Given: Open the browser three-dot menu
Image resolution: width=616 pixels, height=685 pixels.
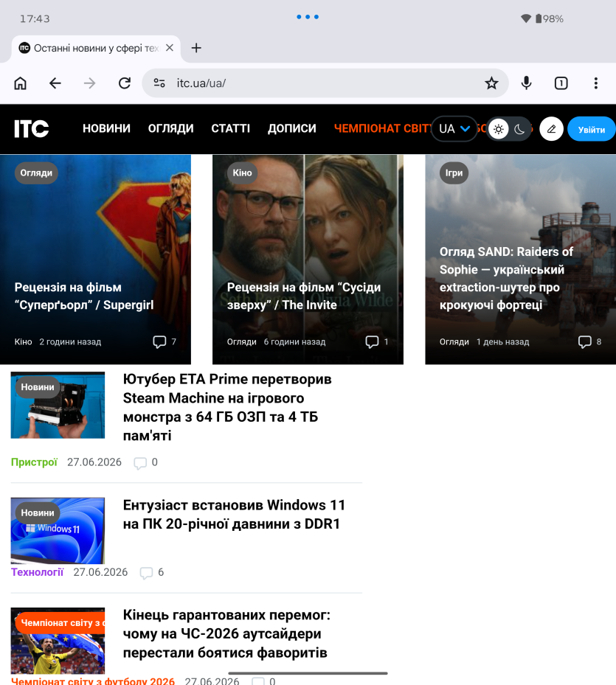Looking at the screenshot, I should 595,83.
